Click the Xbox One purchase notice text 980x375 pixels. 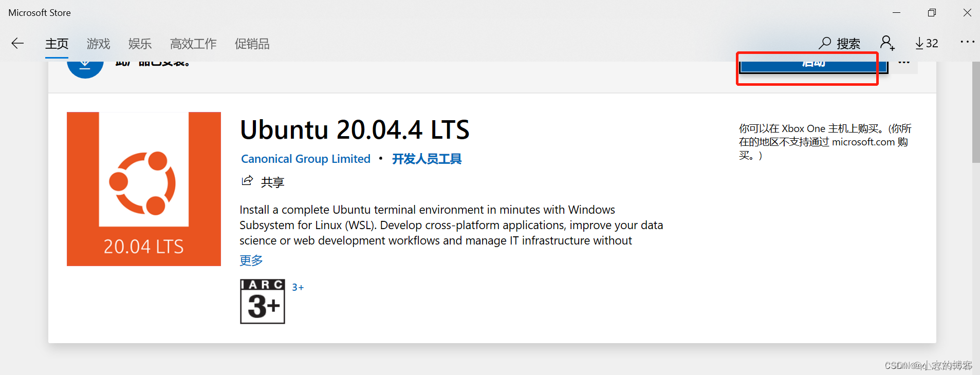click(x=825, y=142)
